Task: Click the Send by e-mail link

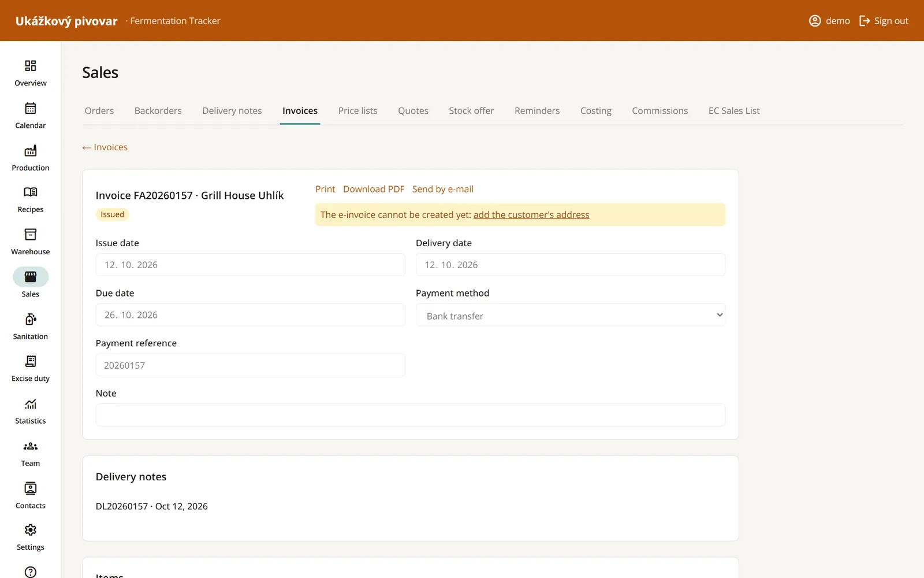Action: coord(443,189)
